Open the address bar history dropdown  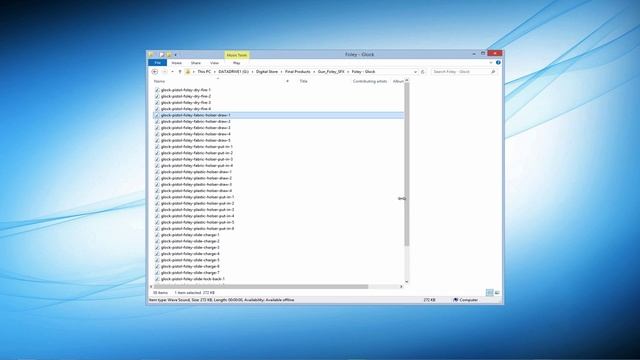tap(415, 72)
